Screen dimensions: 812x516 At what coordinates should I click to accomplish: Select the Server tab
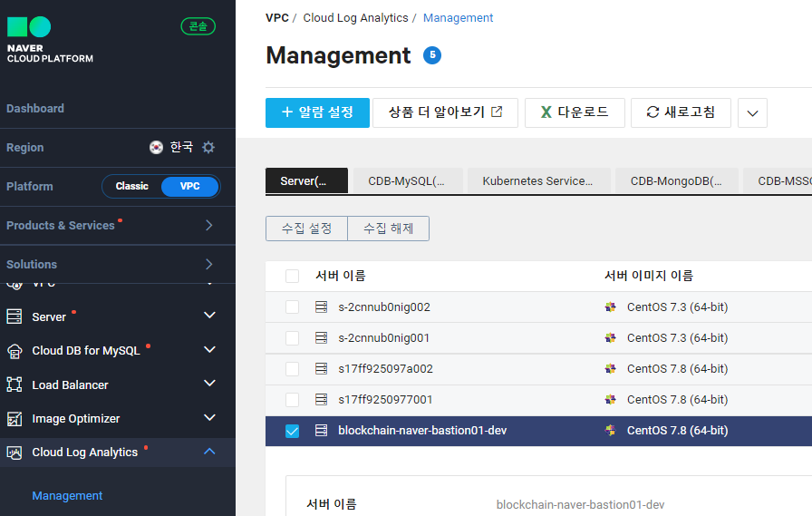pyautogui.click(x=306, y=180)
